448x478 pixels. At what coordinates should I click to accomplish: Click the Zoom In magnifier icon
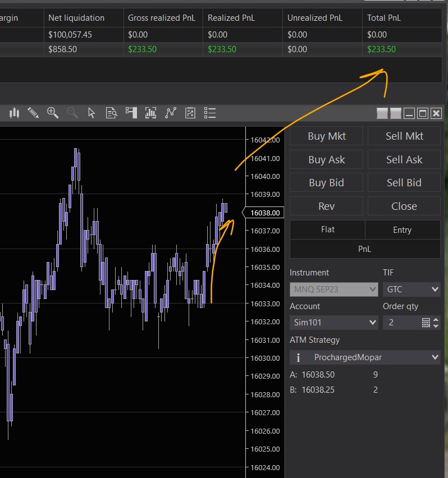click(52, 113)
